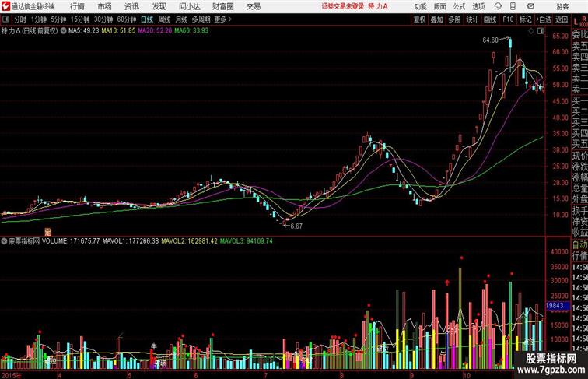
Task: Expand the indicator arrow next to 股票指标网
Action: point(4,241)
